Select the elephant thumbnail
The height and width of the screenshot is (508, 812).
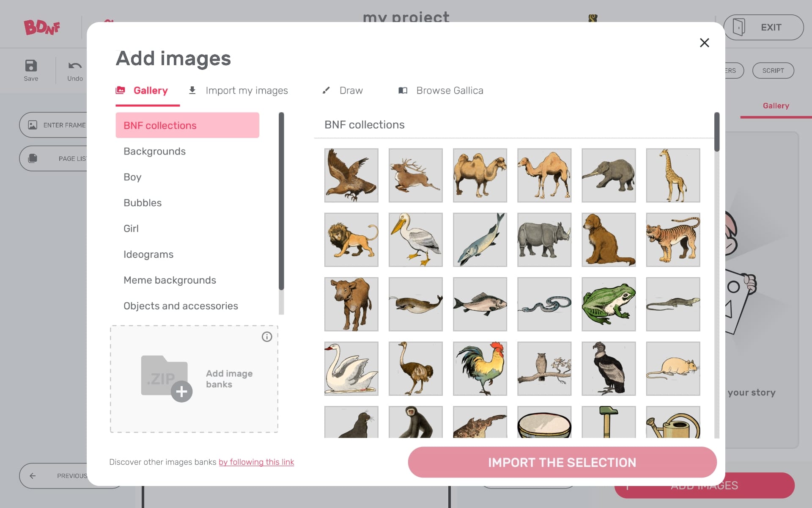609,175
